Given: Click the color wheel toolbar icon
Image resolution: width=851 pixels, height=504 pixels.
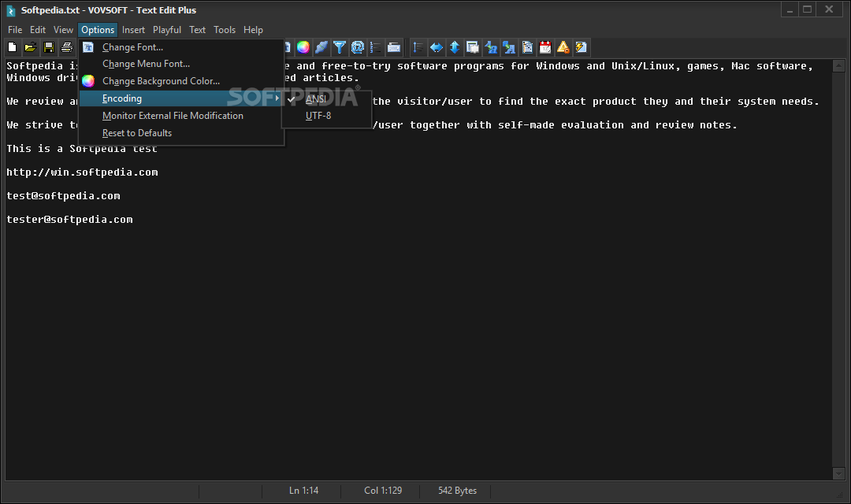Looking at the screenshot, I should (x=303, y=48).
